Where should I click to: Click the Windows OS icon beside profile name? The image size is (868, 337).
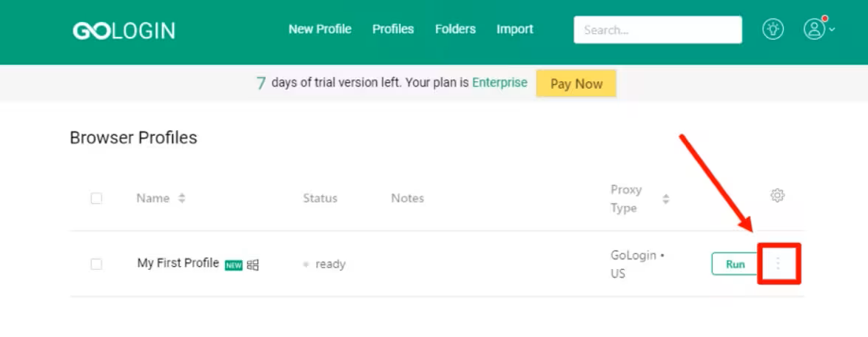253,265
